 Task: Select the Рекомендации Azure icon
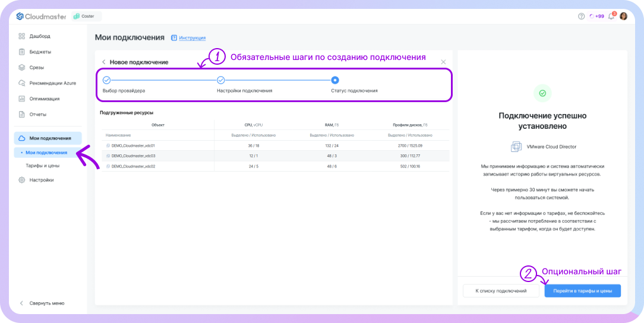(x=21, y=83)
